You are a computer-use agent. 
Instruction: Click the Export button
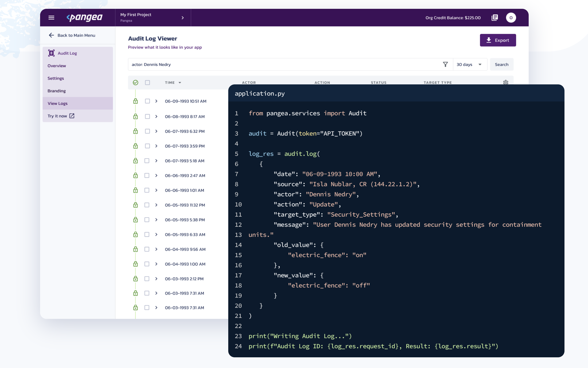(498, 40)
